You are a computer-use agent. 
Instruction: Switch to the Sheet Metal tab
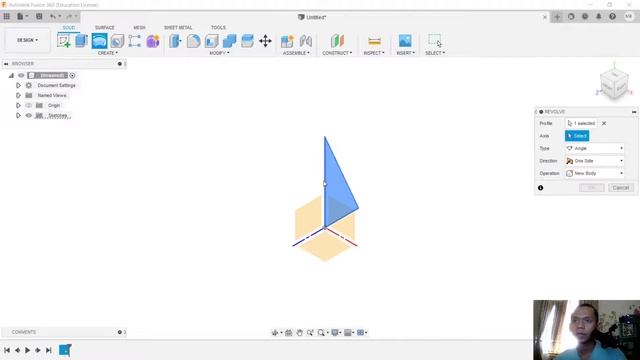(x=178, y=27)
